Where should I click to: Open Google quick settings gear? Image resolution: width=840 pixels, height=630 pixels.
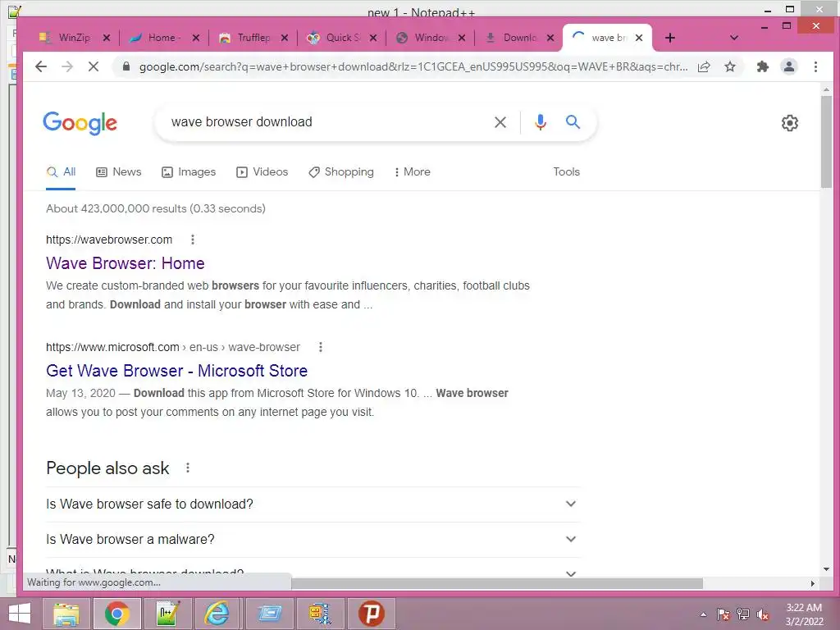pyautogui.click(x=790, y=123)
